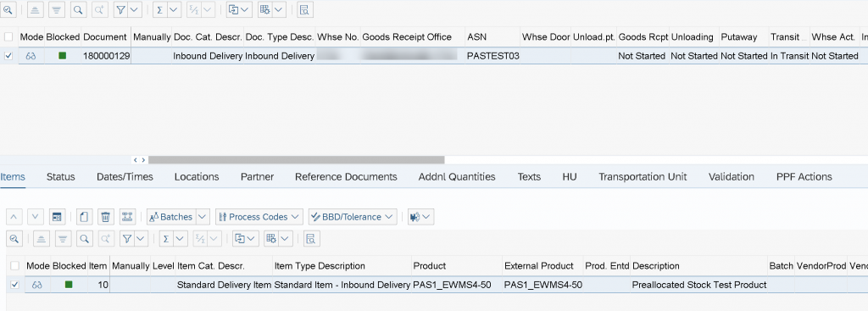Viewport: 868px width, 311px height.
Task: Sort descending in the delivery header toolbar
Action: click(57, 9)
